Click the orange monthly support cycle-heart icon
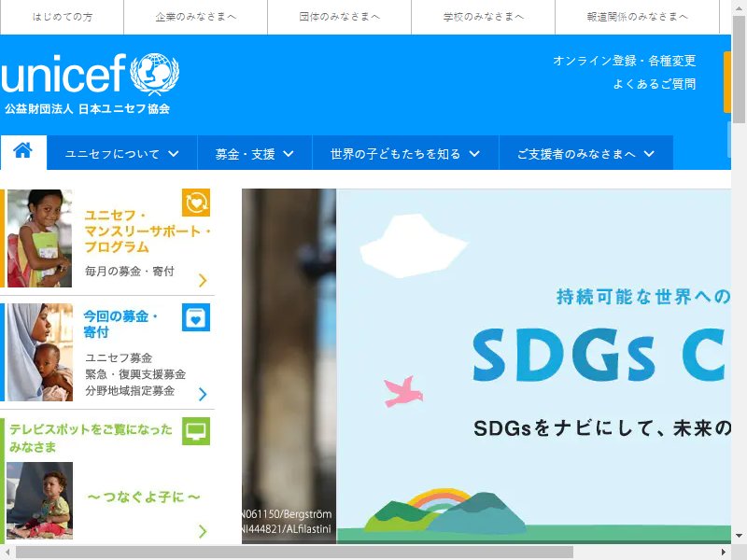The width and height of the screenshot is (747, 560). pyautogui.click(x=196, y=203)
